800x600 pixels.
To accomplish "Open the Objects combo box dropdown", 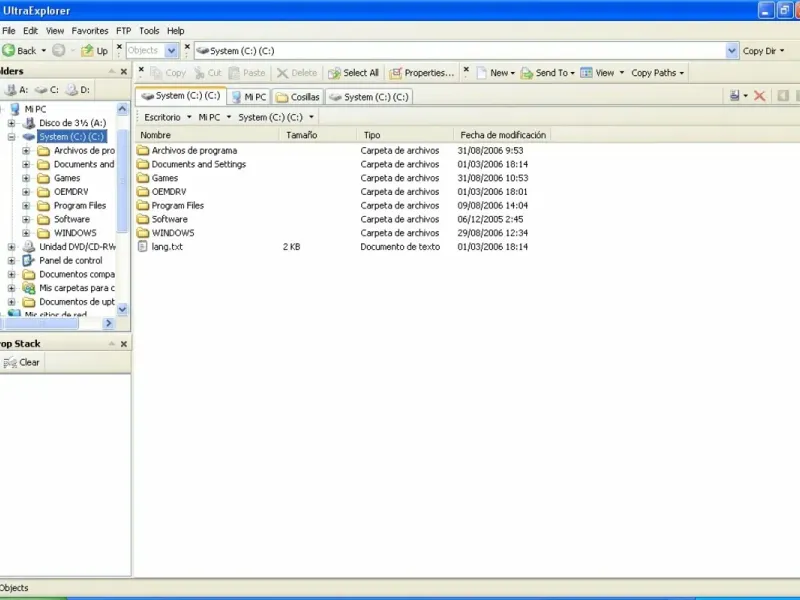I will 171,51.
